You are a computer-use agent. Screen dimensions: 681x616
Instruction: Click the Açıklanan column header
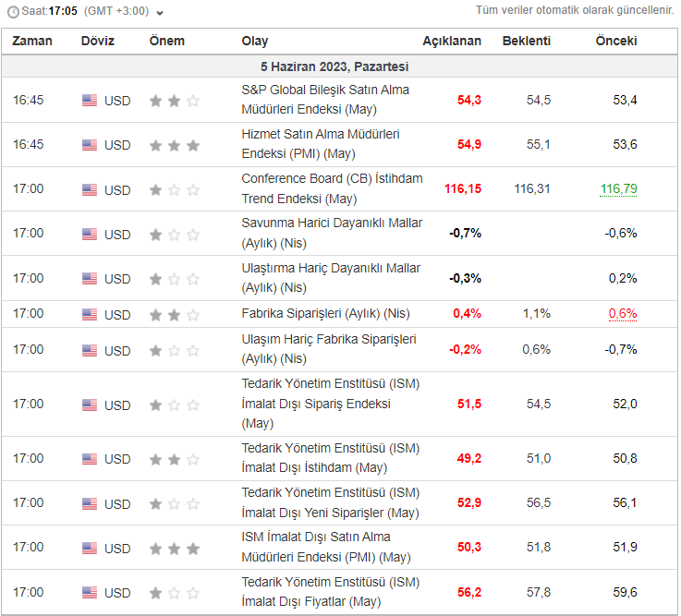pos(452,42)
